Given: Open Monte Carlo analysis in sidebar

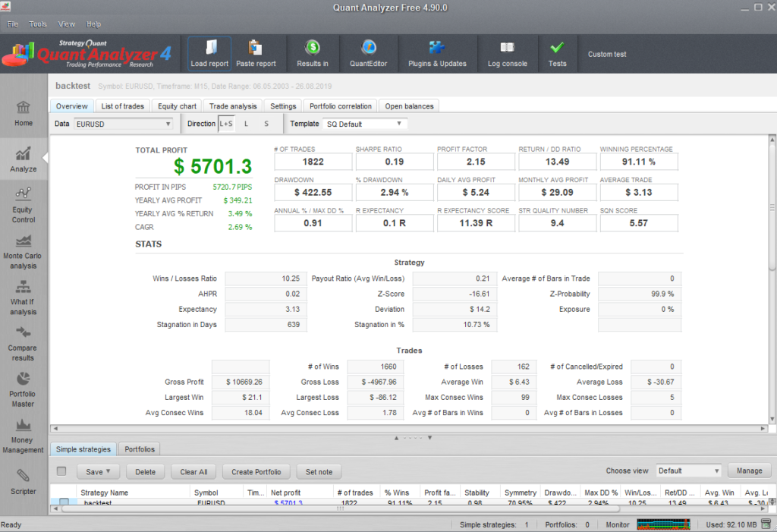Looking at the screenshot, I should pyautogui.click(x=24, y=252).
